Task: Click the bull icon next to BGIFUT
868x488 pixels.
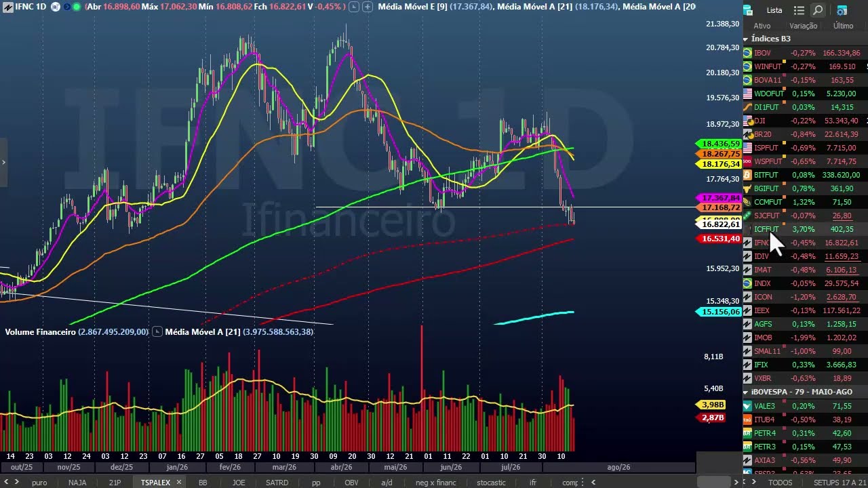Action: click(x=747, y=188)
